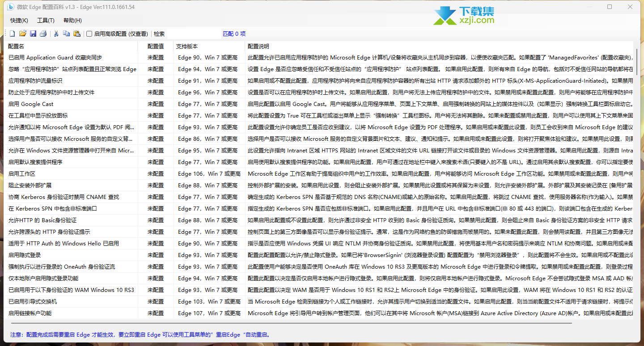Image resolution: width=644 pixels, height=346 pixels.
Task: Click description starting Microsoft Edge 工作区有助于提高
Action: click(440, 173)
